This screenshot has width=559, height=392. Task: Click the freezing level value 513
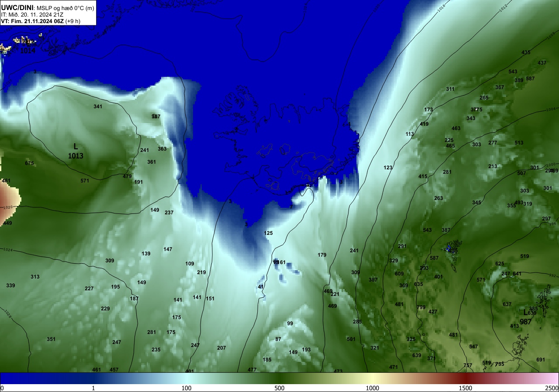(519, 143)
